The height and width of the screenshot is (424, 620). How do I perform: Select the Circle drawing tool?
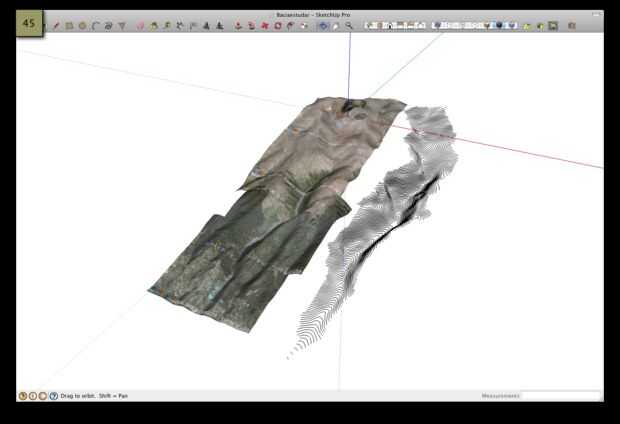click(x=82, y=26)
